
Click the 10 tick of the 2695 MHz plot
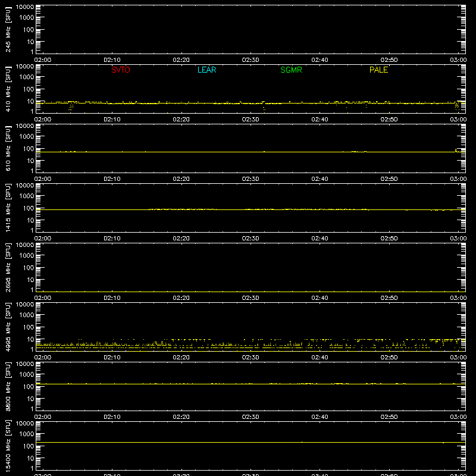coord(31,280)
